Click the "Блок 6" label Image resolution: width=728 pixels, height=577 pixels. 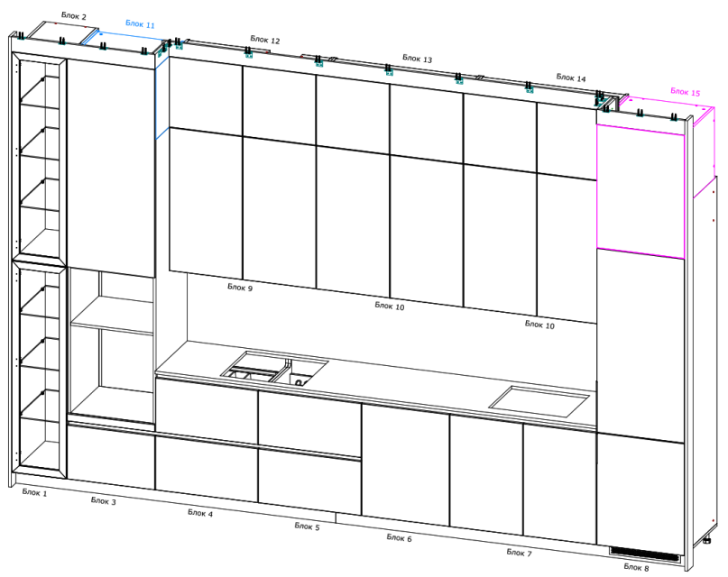(x=399, y=537)
